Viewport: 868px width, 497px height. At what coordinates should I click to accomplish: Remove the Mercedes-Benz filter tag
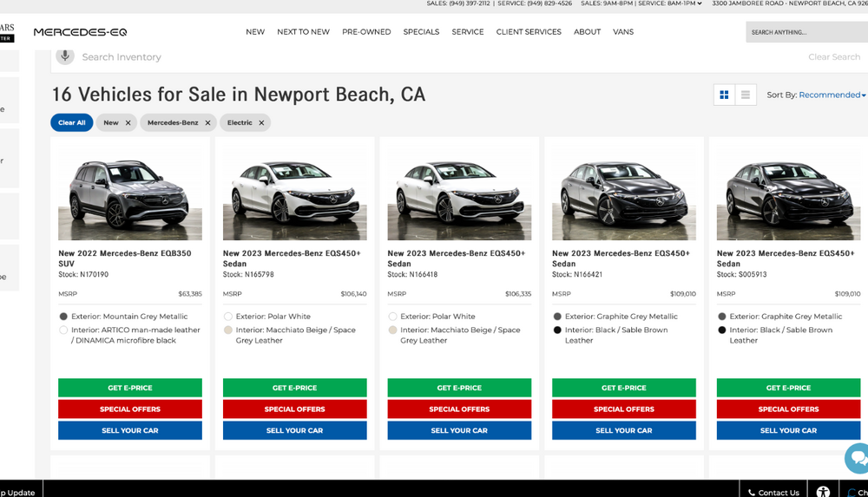pyautogui.click(x=207, y=123)
